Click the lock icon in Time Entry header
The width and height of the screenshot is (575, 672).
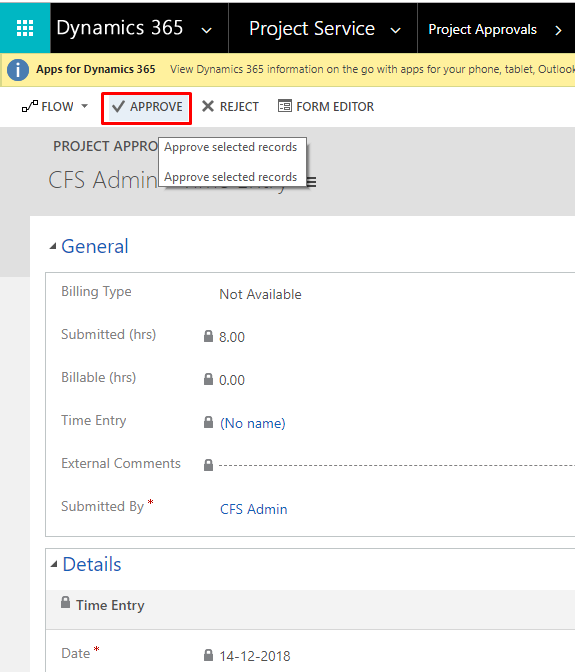click(x=65, y=602)
